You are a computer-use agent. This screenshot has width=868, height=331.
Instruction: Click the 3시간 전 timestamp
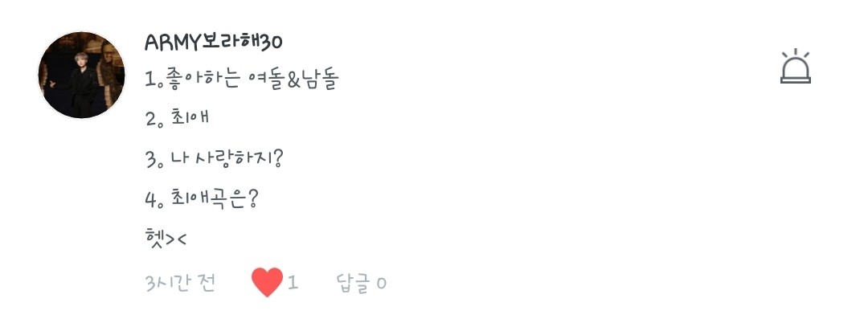(181, 283)
